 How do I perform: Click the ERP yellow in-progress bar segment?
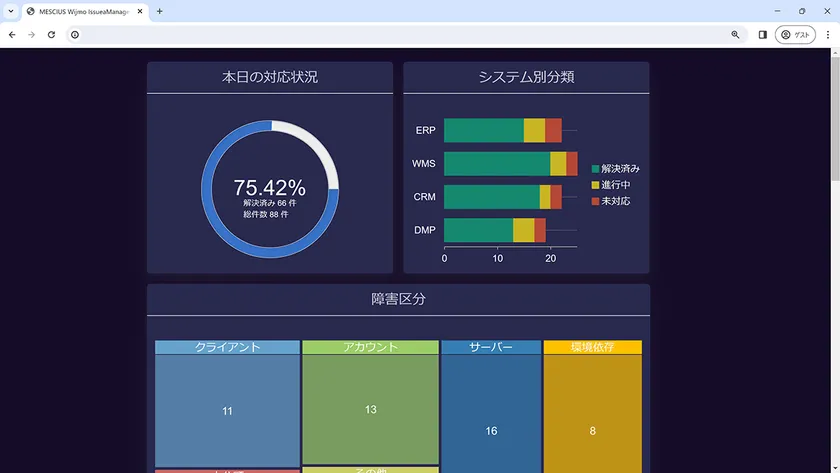click(x=534, y=131)
